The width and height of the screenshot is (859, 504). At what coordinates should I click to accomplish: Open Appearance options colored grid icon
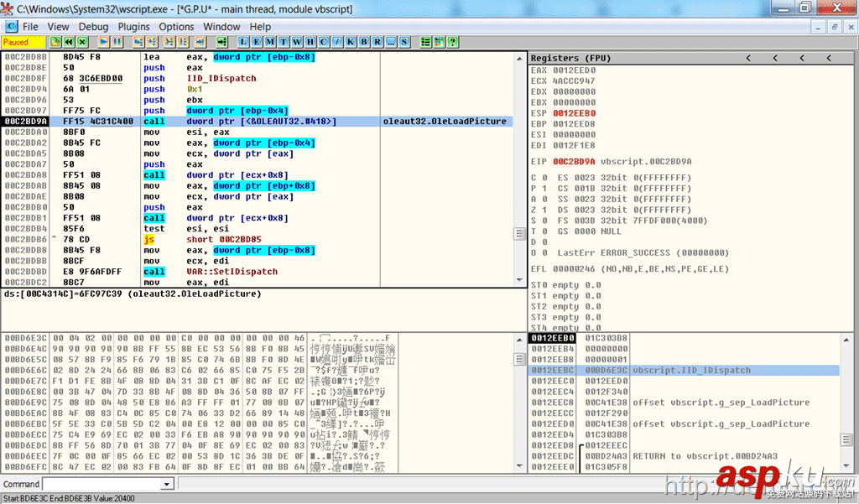point(439,42)
